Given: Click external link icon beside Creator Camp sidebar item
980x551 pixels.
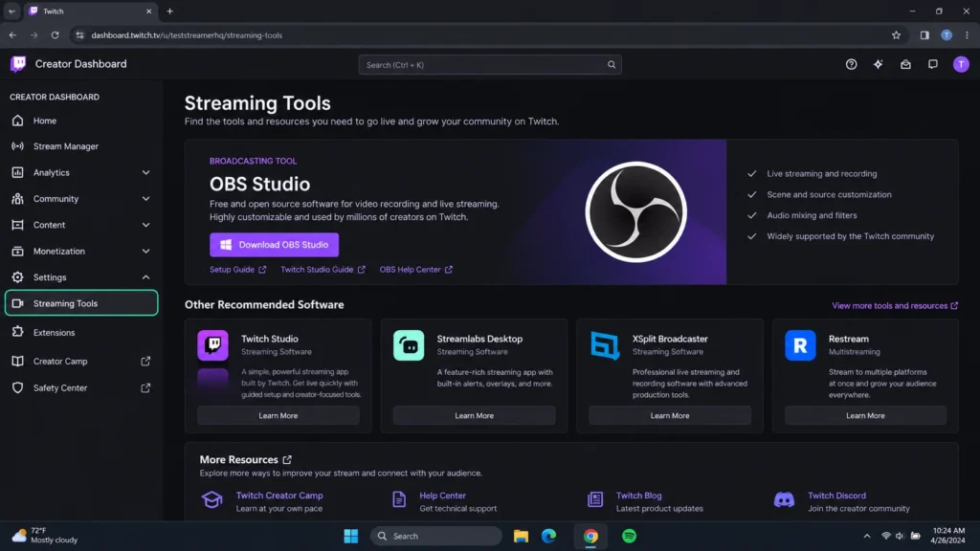Looking at the screenshot, I should (145, 361).
